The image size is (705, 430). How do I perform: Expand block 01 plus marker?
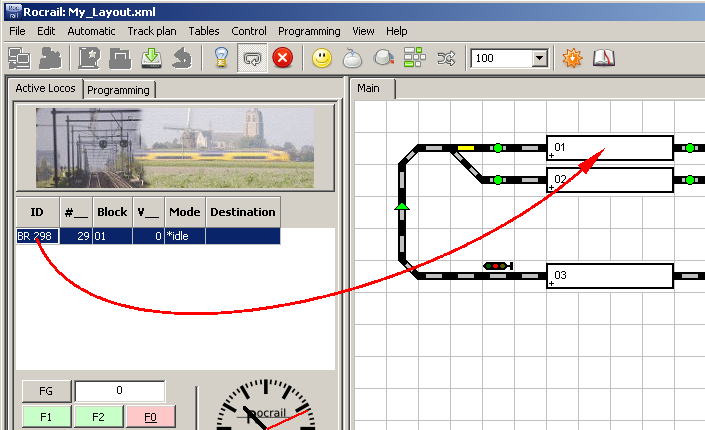(551, 156)
